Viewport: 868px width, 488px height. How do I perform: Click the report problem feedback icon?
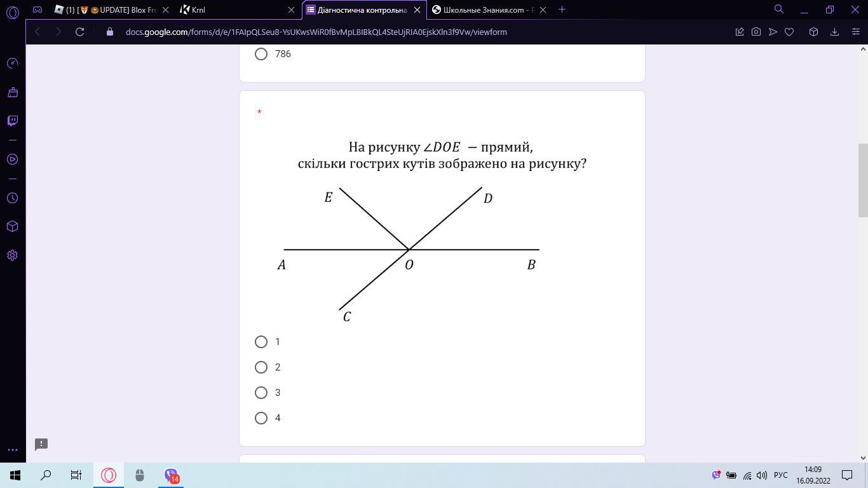pos(41,444)
